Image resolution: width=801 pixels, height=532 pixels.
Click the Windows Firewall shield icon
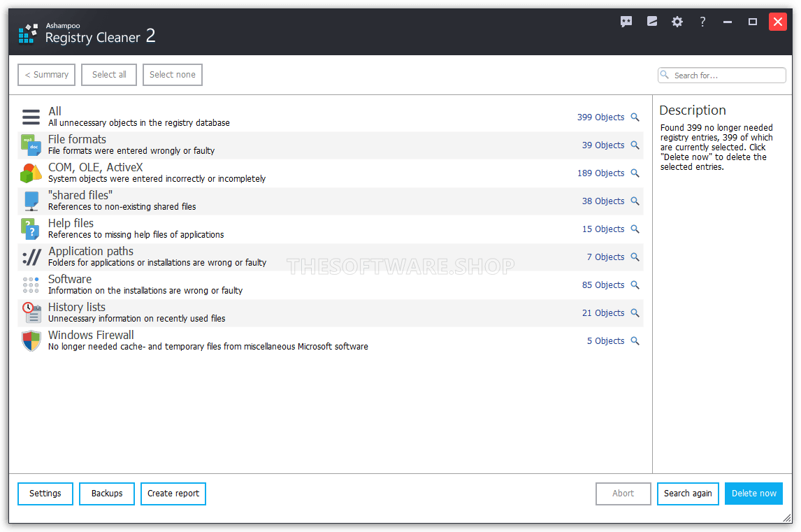[x=31, y=341]
